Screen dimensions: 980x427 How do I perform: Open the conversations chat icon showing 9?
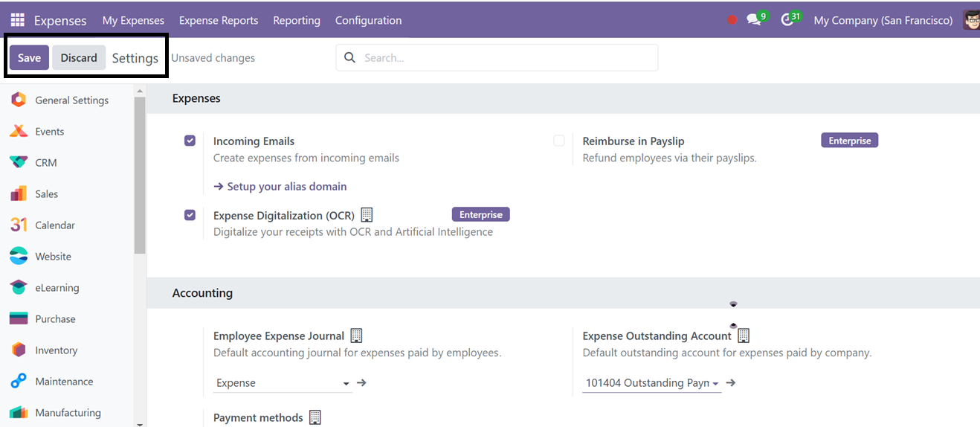pyautogui.click(x=755, y=20)
